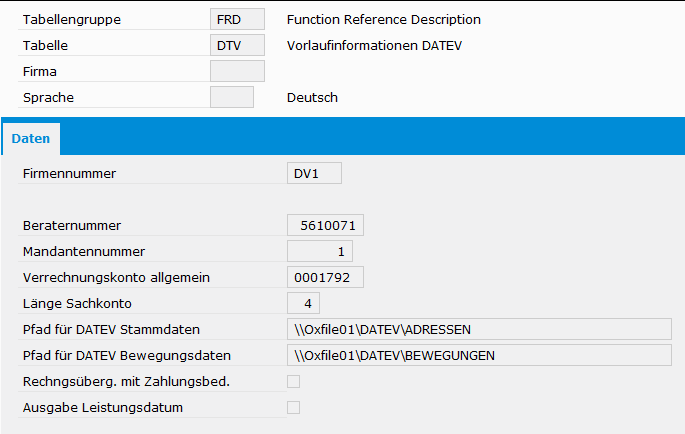Click the Function Reference Description text

(383, 19)
